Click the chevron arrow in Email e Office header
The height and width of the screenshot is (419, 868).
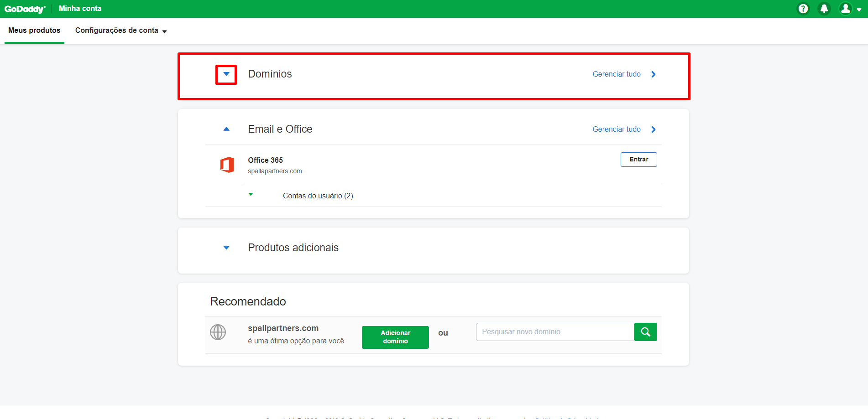654,129
